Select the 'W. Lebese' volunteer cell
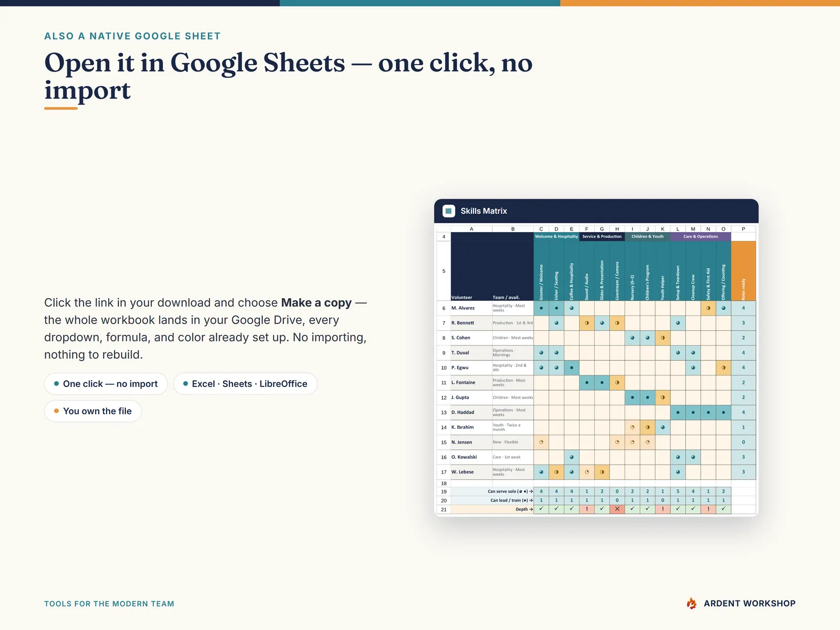Viewport: 840px width, 630px height. [471, 472]
